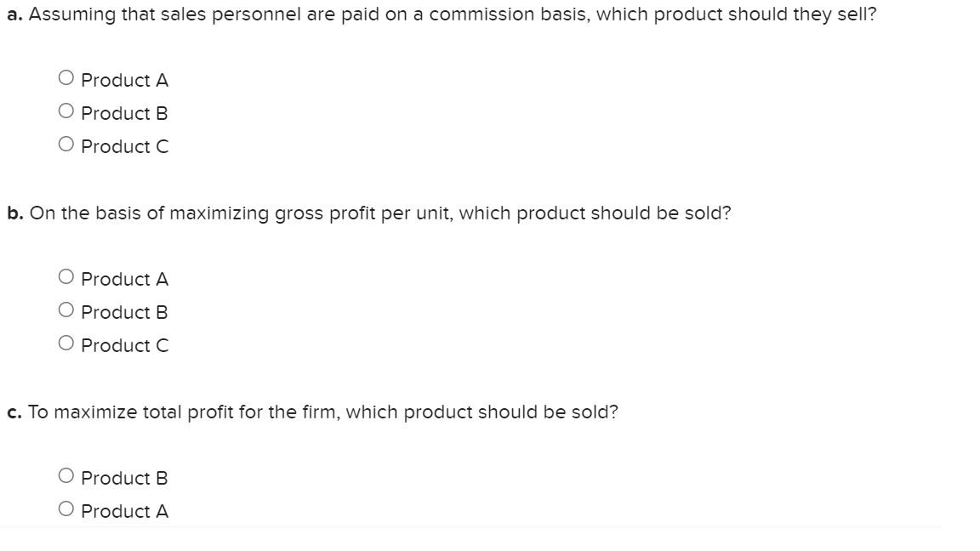This screenshot has width=980, height=551.
Task: Click 'Product A' label text in commission question
Action: point(125,80)
